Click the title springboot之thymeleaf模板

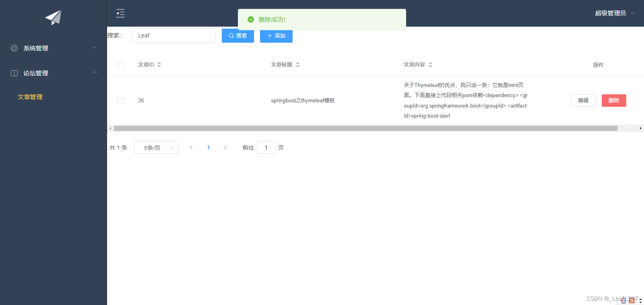tap(303, 100)
